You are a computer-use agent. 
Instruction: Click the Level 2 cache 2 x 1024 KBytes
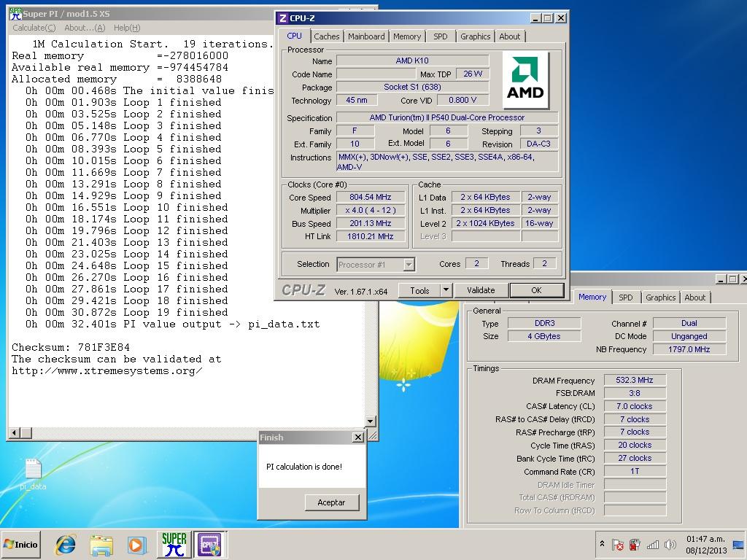pyautogui.click(x=485, y=223)
